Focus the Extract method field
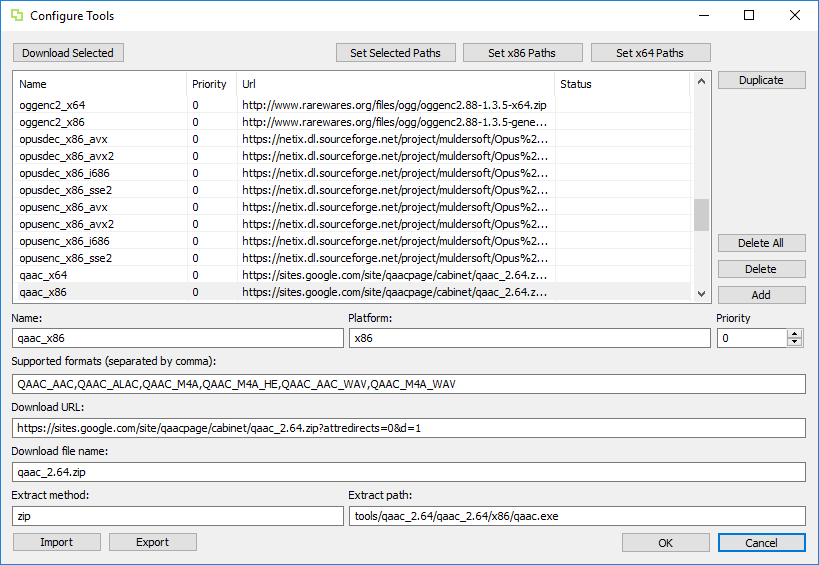The image size is (819, 565). coord(178,516)
